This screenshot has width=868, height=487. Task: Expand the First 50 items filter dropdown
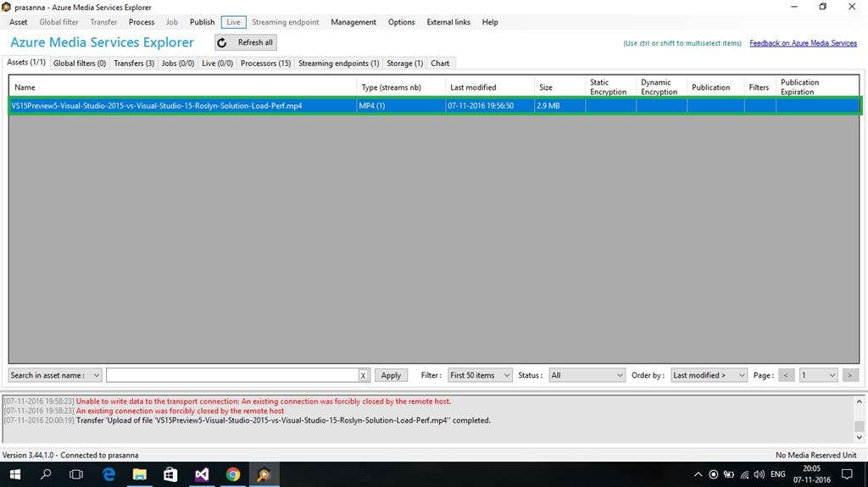coord(480,375)
